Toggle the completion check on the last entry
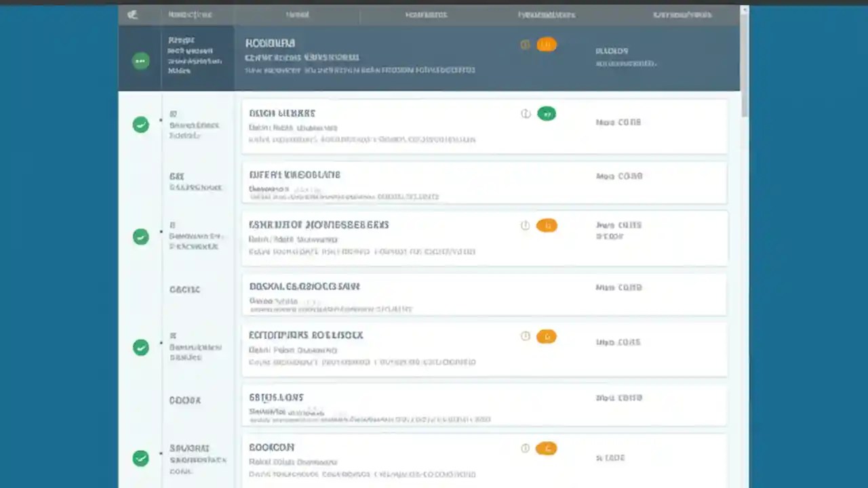The image size is (868, 488). (x=140, y=459)
